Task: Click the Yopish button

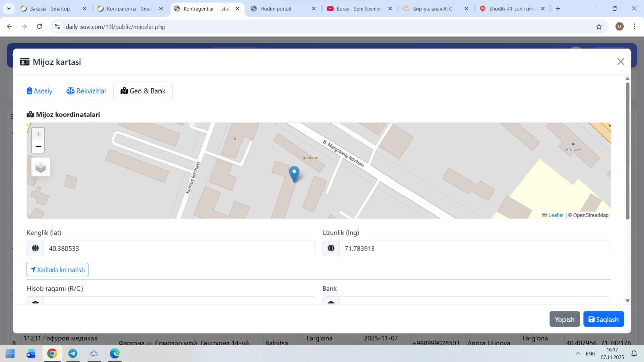Action: (x=565, y=319)
